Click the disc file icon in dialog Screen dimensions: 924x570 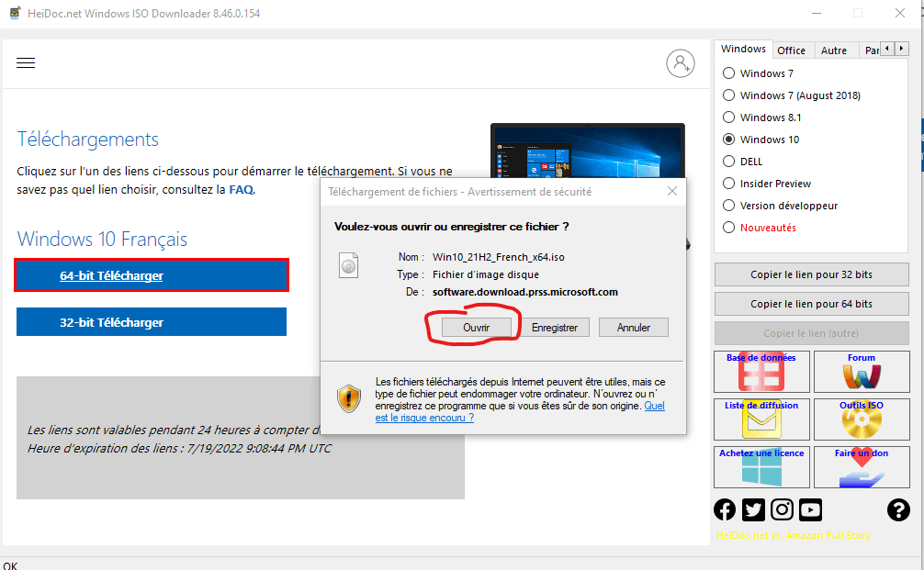click(348, 265)
